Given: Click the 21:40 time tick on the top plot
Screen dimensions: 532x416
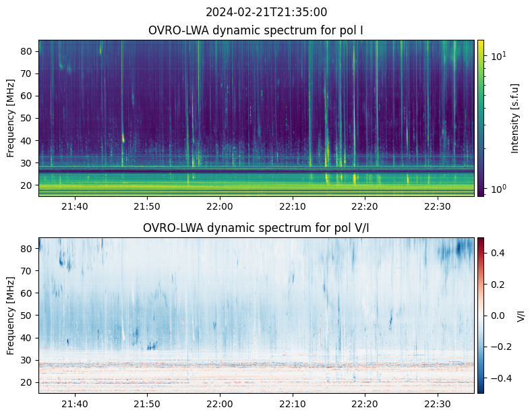Looking at the screenshot, I should [75, 206].
